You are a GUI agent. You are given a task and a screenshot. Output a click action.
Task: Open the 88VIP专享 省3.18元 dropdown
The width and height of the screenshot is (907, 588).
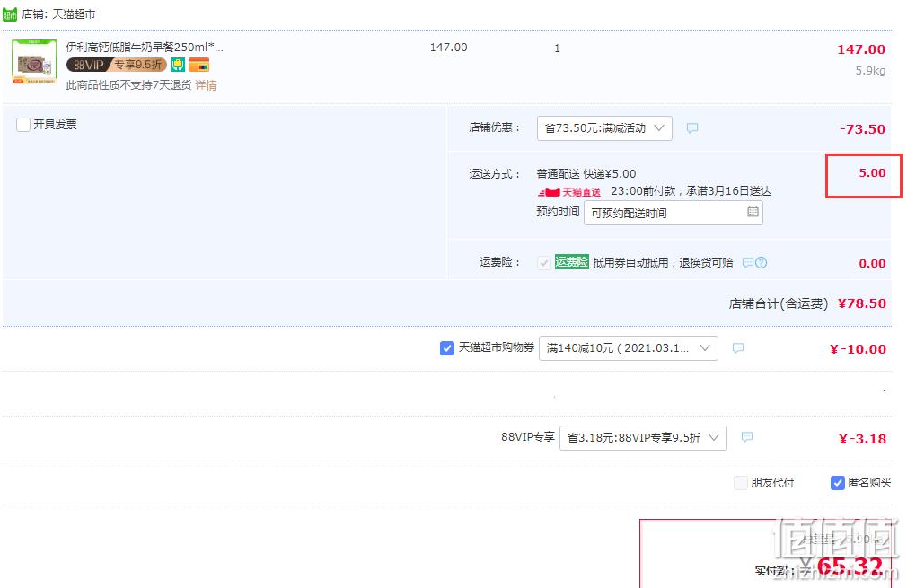(x=643, y=438)
